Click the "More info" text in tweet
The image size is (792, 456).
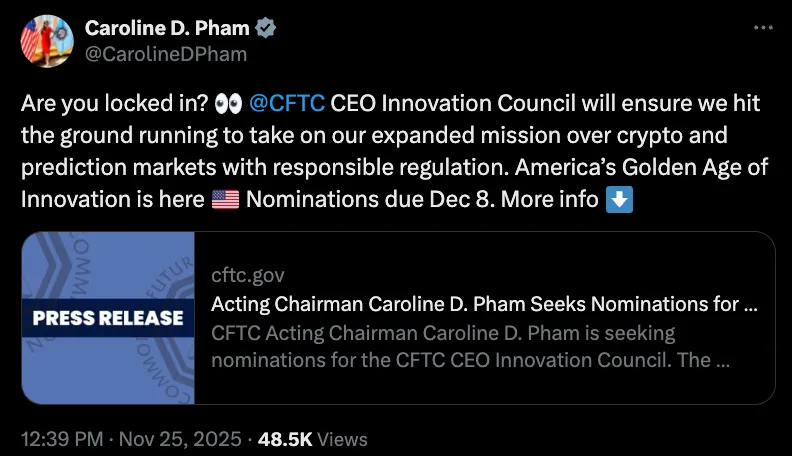click(x=549, y=199)
